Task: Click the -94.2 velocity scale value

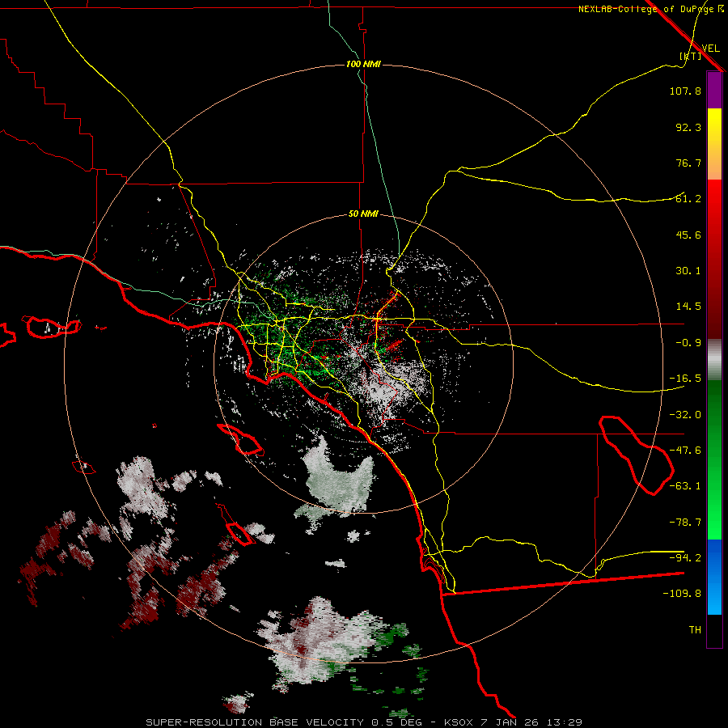Action: tap(685, 557)
